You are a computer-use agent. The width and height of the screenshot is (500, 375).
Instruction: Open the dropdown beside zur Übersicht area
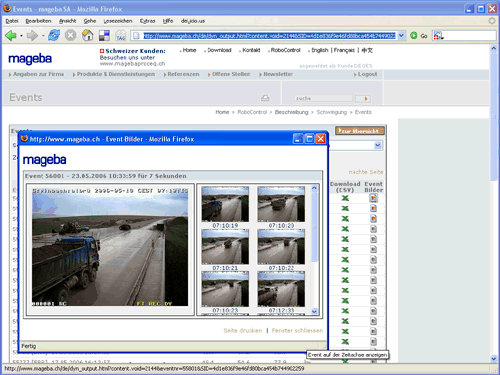[378, 145]
